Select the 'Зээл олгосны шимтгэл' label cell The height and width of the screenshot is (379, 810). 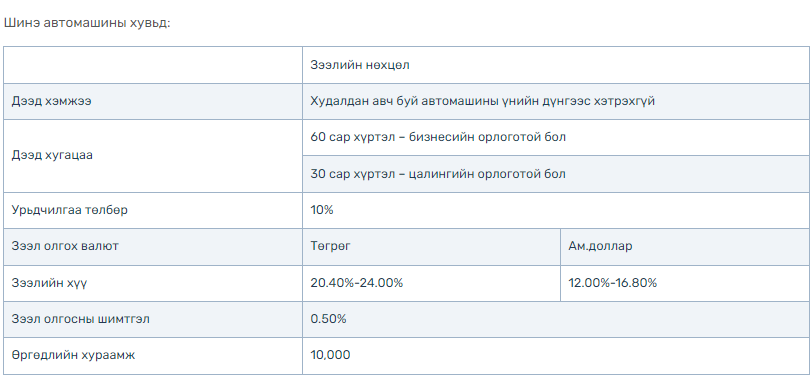[153, 319]
